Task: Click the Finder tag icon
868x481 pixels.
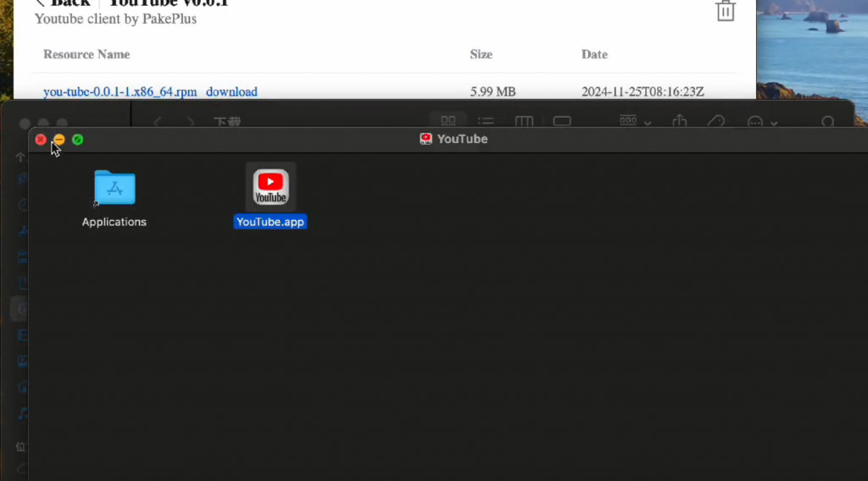Action: point(716,122)
